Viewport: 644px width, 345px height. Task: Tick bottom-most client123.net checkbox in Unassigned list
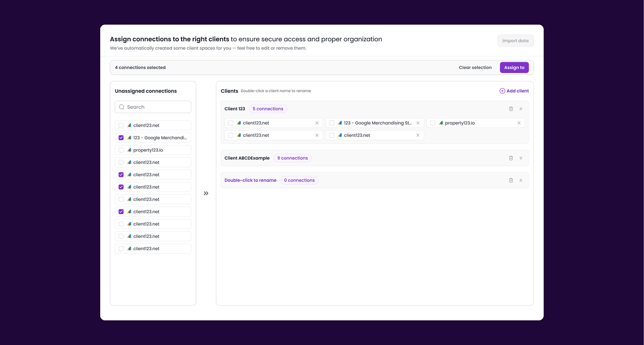121,248
